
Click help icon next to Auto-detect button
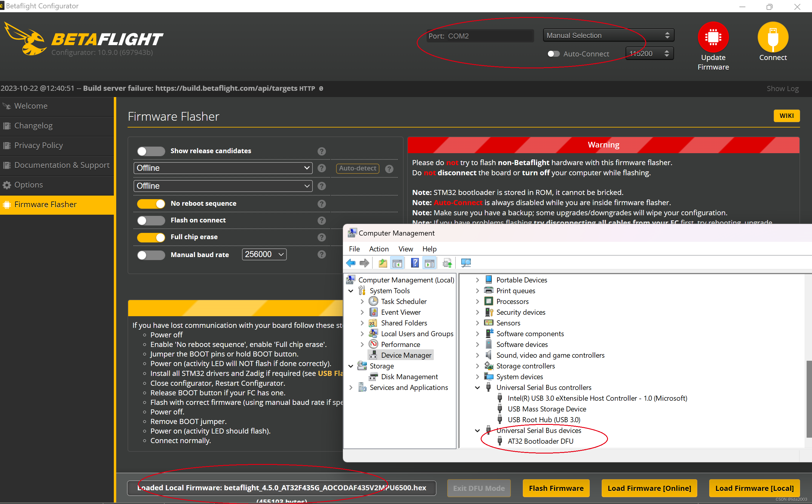[x=389, y=169]
